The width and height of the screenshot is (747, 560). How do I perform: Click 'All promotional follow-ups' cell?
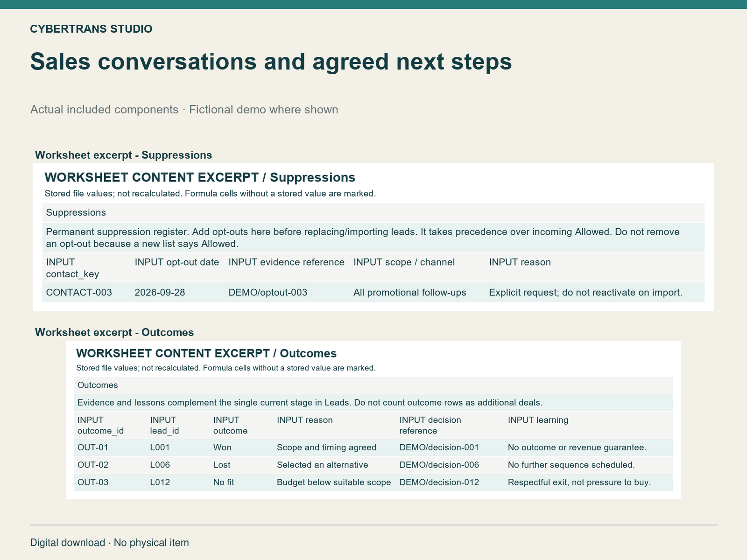point(409,293)
